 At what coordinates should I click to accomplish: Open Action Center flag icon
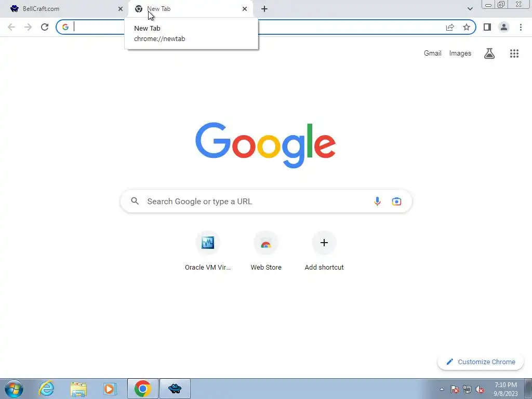click(455, 389)
